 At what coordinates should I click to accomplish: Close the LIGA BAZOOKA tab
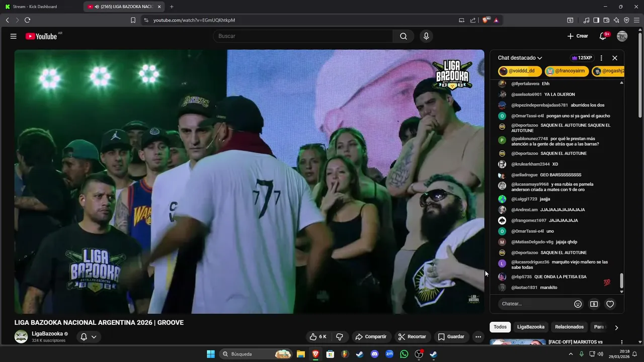tap(159, 7)
